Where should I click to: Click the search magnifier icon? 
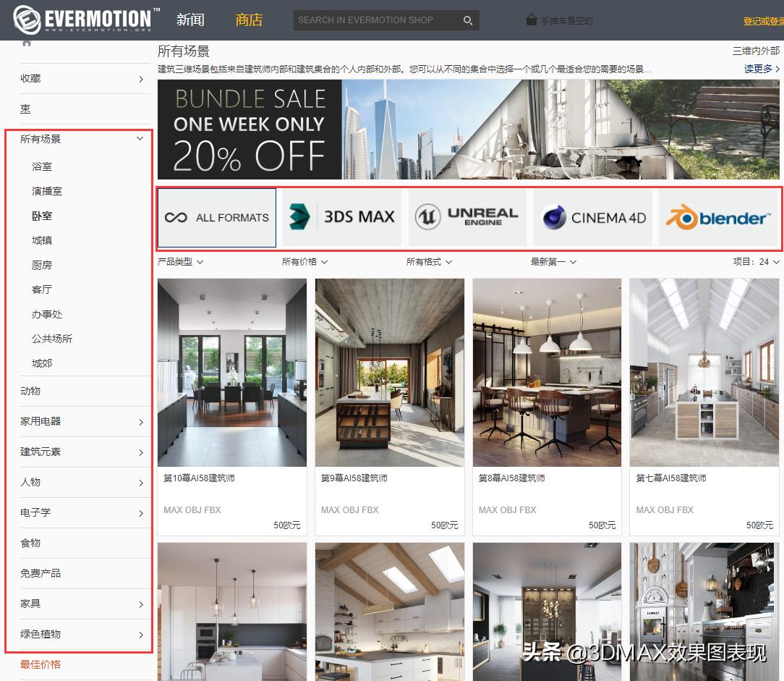tap(468, 20)
